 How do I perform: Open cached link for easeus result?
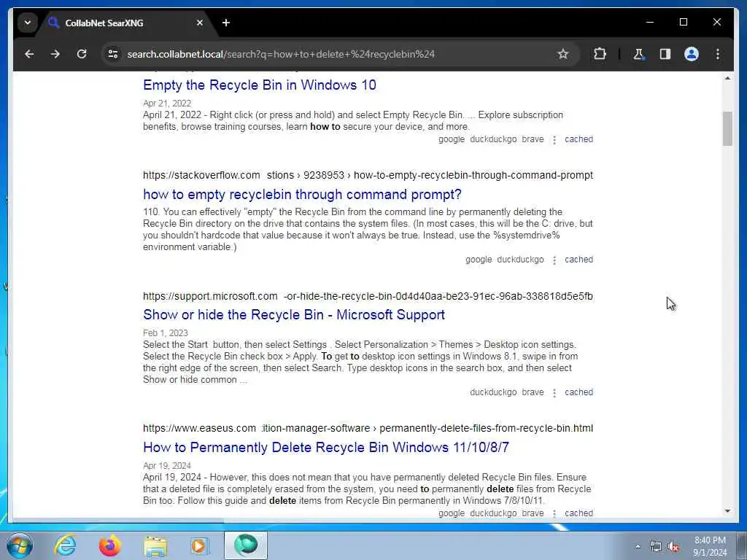(x=578, y=513)
